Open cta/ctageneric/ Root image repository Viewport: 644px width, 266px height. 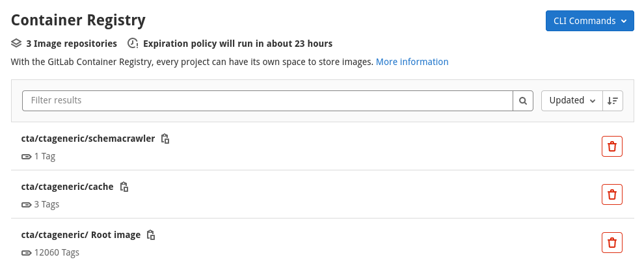[81, 235]
